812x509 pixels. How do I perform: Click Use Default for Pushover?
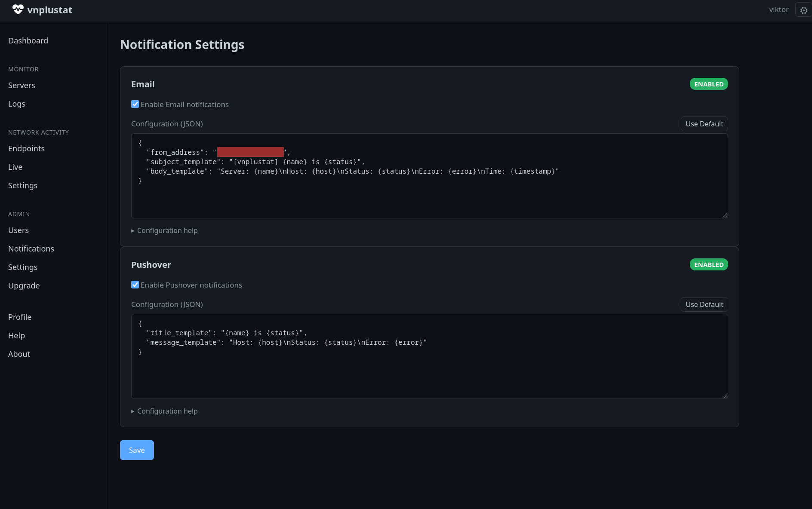[x=704, y=304]
